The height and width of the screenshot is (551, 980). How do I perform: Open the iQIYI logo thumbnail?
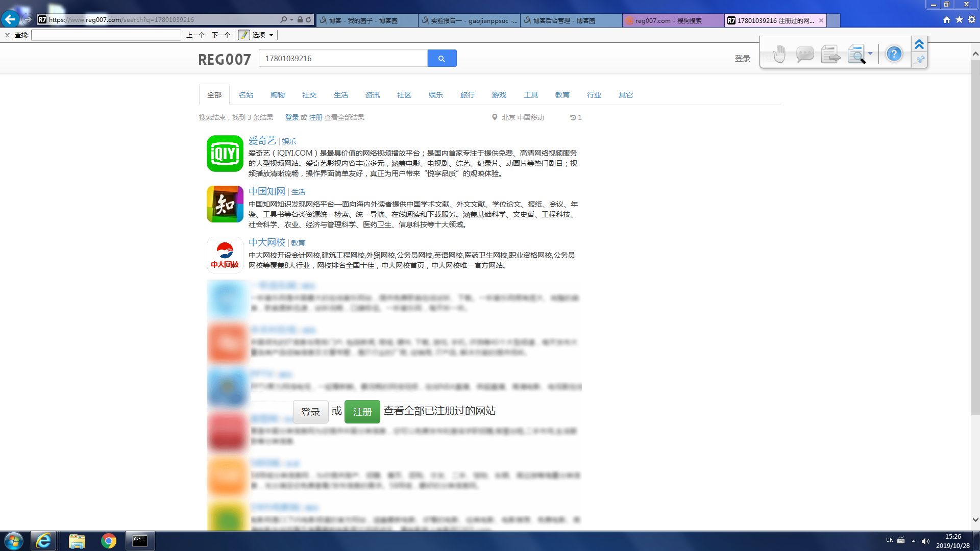(225, 154)
